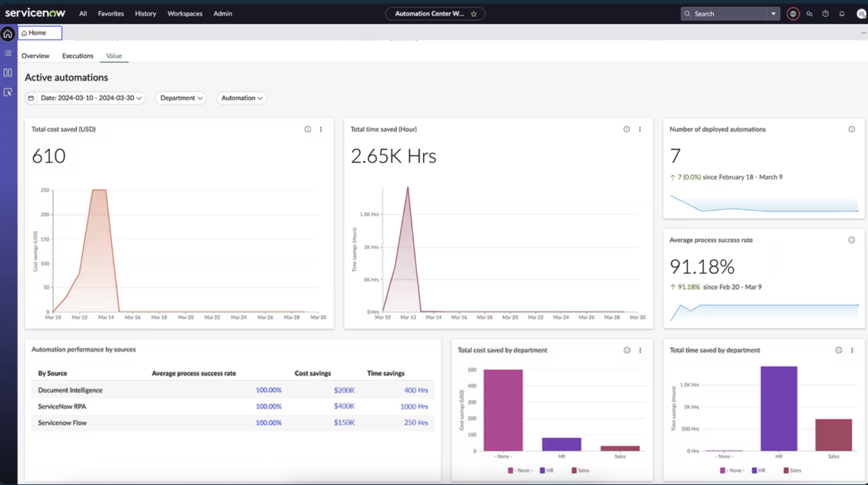Show info for Total time saved by department
Viewport: 868px width, 485px height.
839,350
